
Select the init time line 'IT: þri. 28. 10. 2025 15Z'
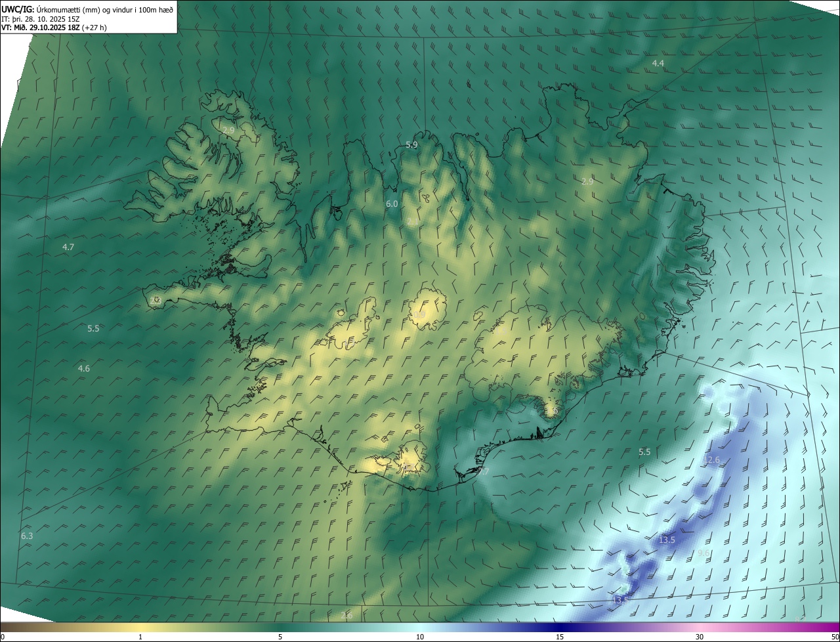click(41, 19)
